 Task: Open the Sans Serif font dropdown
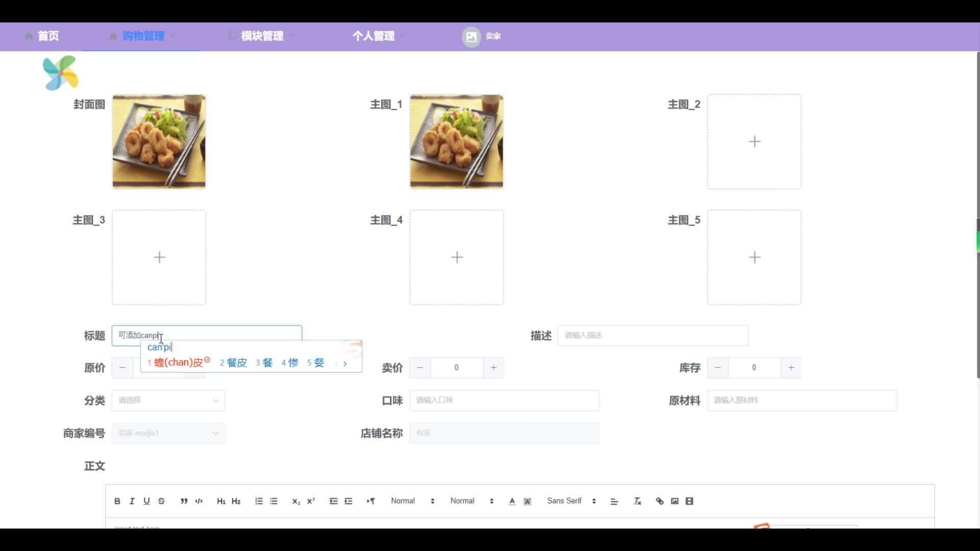pos(572,501)
